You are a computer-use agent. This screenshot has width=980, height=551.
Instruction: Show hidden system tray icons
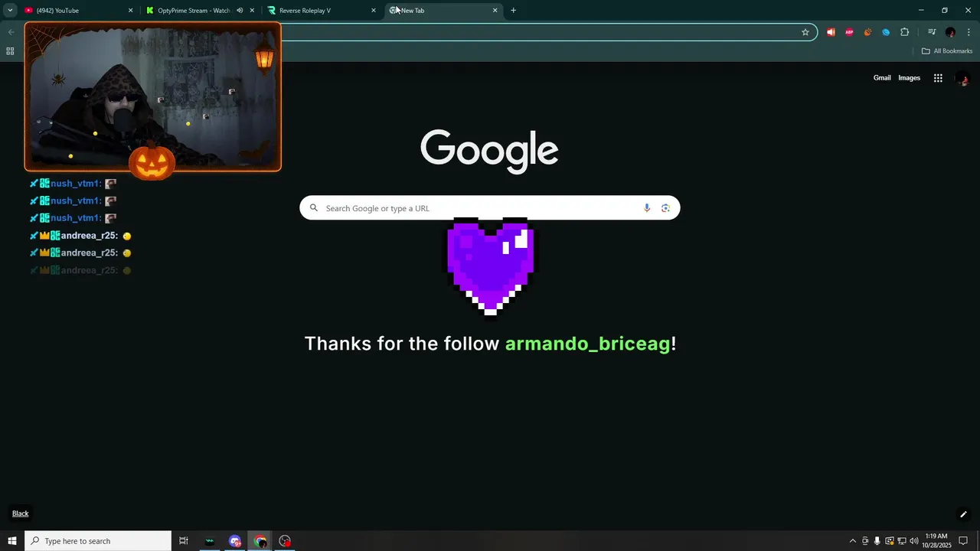[x=853, y=541]
